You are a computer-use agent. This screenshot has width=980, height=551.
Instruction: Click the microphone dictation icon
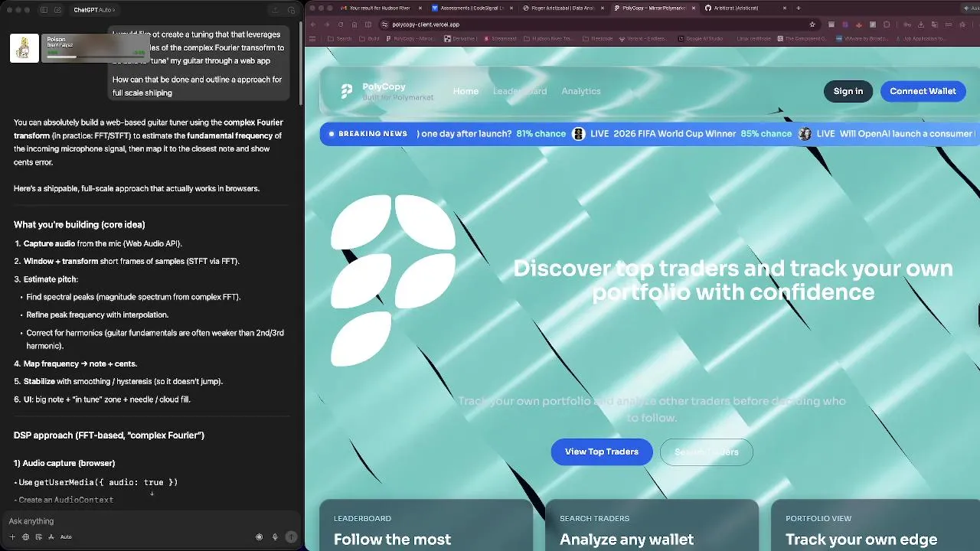tap(275, 537)
